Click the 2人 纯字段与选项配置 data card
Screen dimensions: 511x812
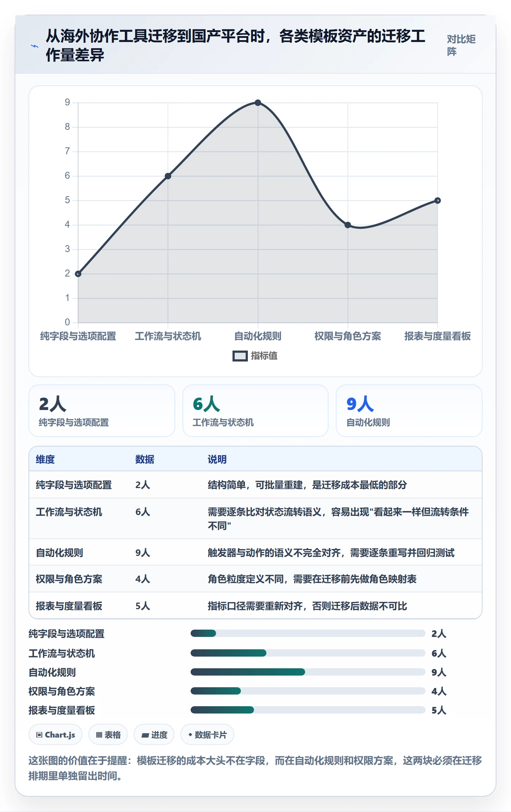pyautogui.click(x=102, y=411)
